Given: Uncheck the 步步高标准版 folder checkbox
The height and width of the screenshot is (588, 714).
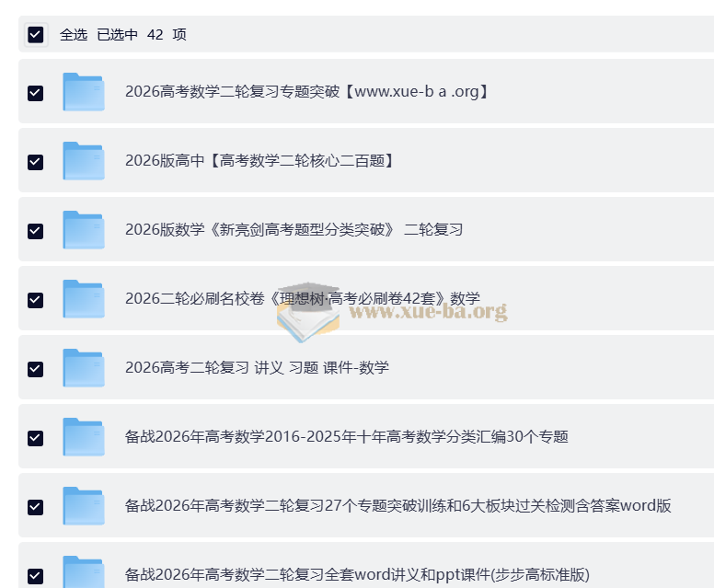Looking at the screenshot, I should 36,575.
